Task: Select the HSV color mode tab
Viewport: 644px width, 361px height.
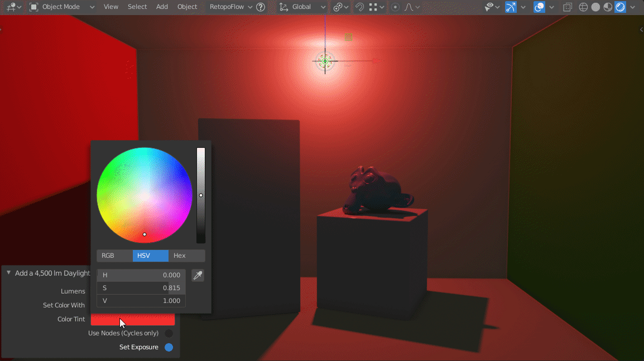Action: pyautogui.click(x=150, y=256)
